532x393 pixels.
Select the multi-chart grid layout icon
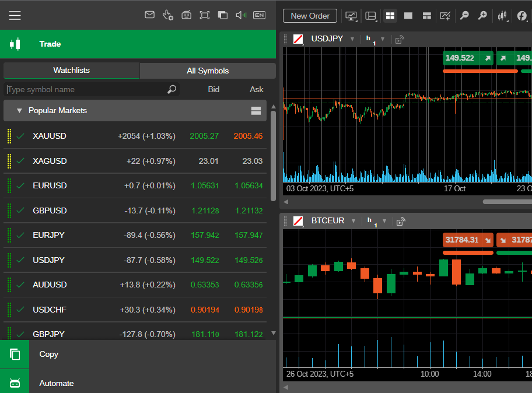[390, 16]
